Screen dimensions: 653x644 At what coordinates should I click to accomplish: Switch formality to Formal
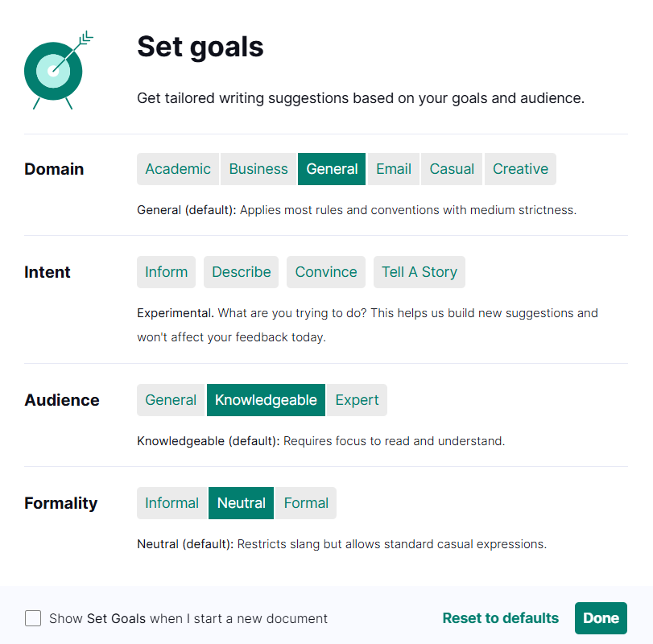[x=306, y=503]
